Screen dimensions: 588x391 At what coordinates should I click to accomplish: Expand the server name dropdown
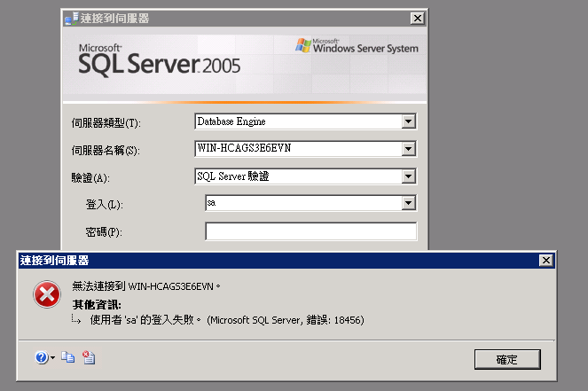click(408, 149)
